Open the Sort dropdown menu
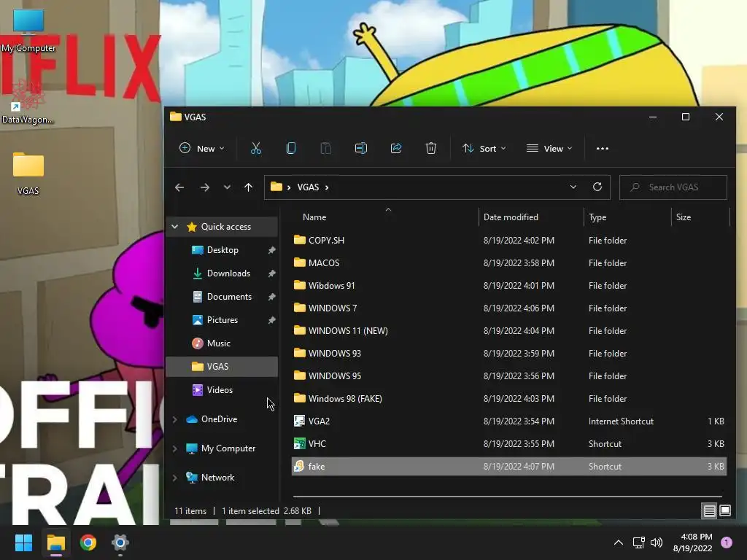The width and height of the screenshot is (747, 560). coord(484,149)
